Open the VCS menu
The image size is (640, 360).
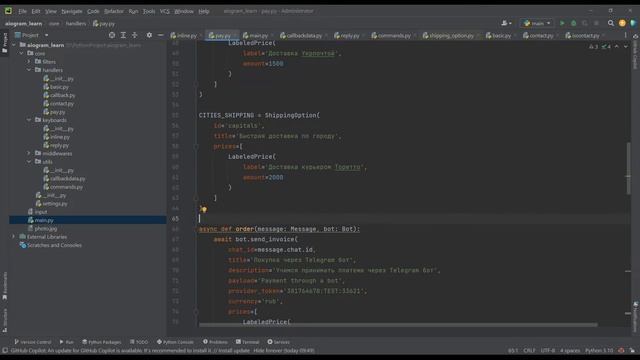164,11
